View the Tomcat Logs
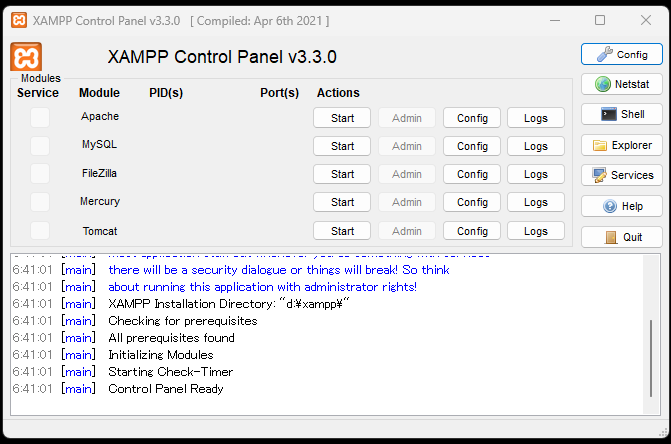The width and height of the screenshot is (671, 444). coord(535,231)
